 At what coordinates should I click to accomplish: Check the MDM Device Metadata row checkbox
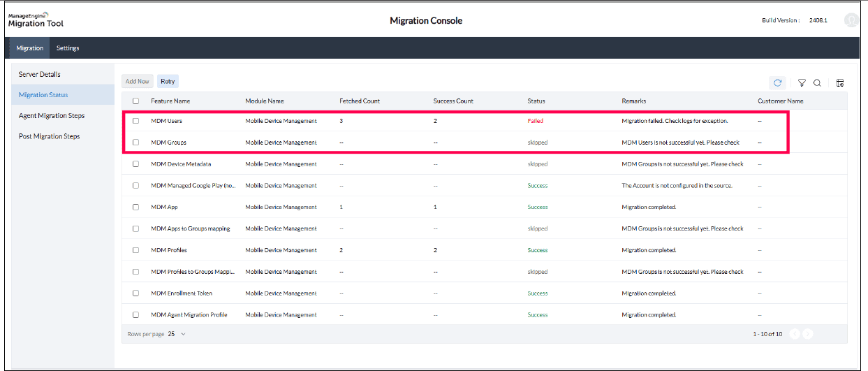click(x=135, y=164)
